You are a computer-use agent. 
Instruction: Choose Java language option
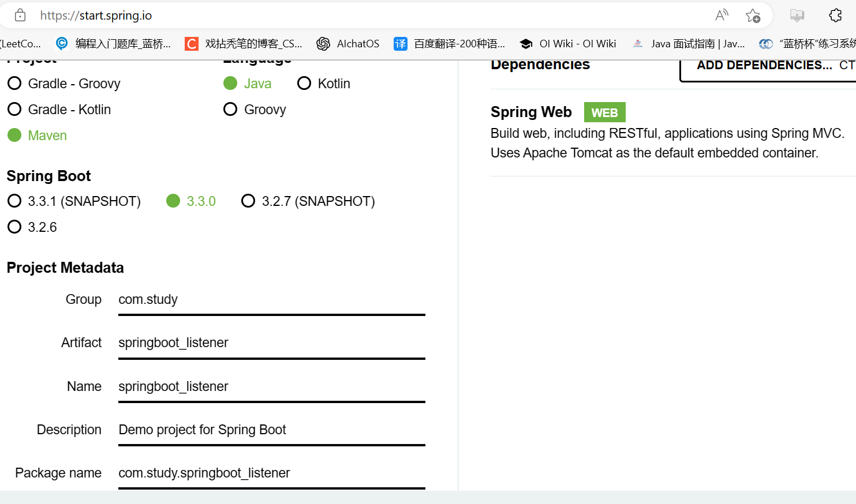tap(247, 84)
